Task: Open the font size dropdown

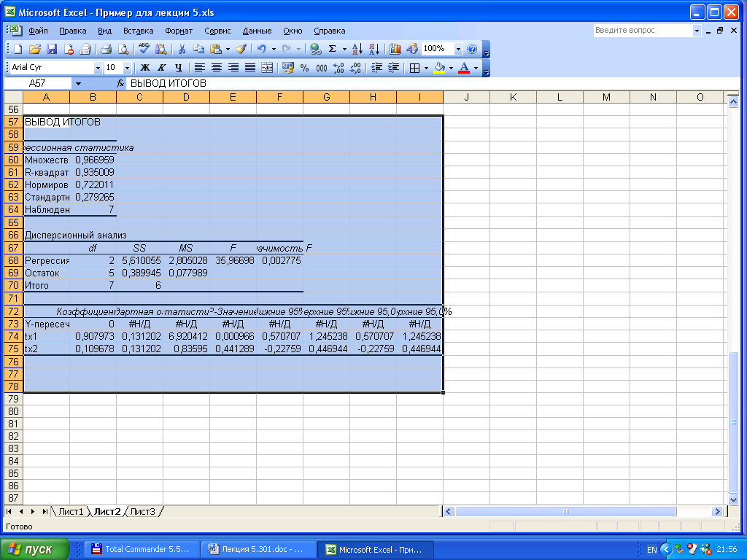Action: coord(127,68)
